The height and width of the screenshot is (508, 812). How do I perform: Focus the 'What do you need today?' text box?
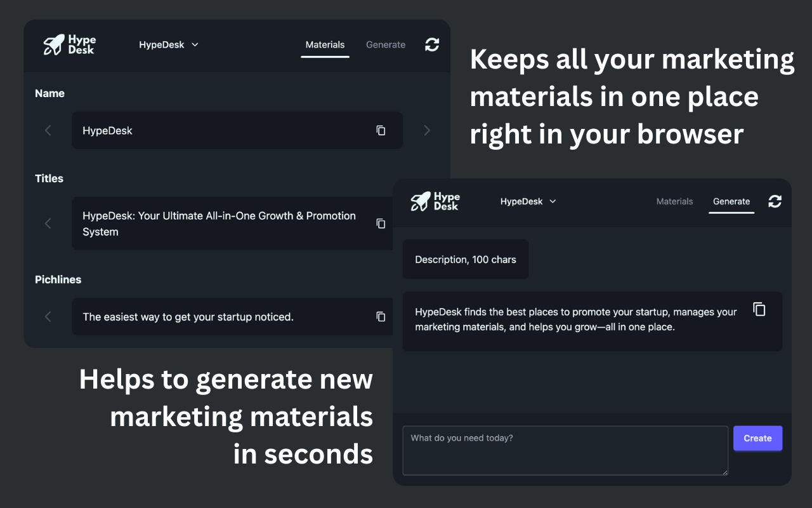[565, 450]
